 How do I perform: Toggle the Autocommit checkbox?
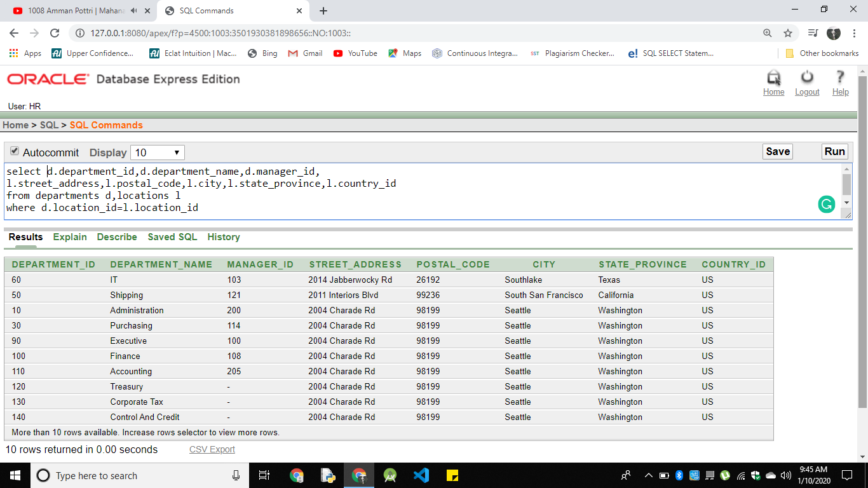coord(15,151)
